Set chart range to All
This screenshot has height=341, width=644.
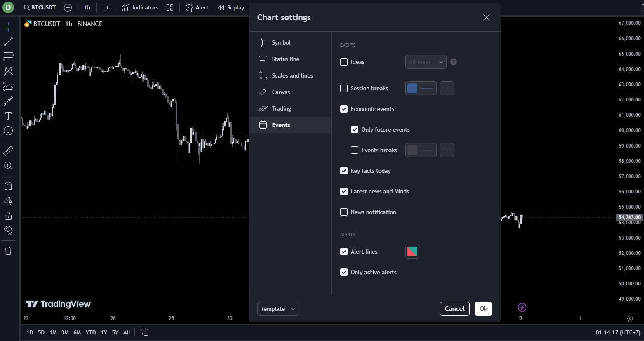[x=127, y=332]
